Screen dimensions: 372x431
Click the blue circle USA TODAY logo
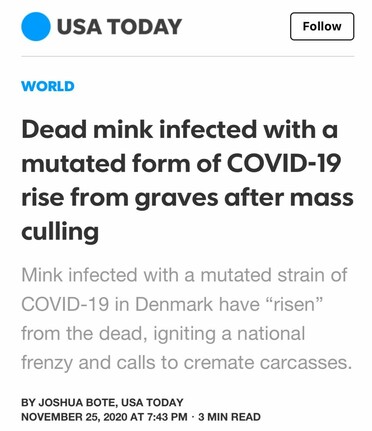pos(36,27)
